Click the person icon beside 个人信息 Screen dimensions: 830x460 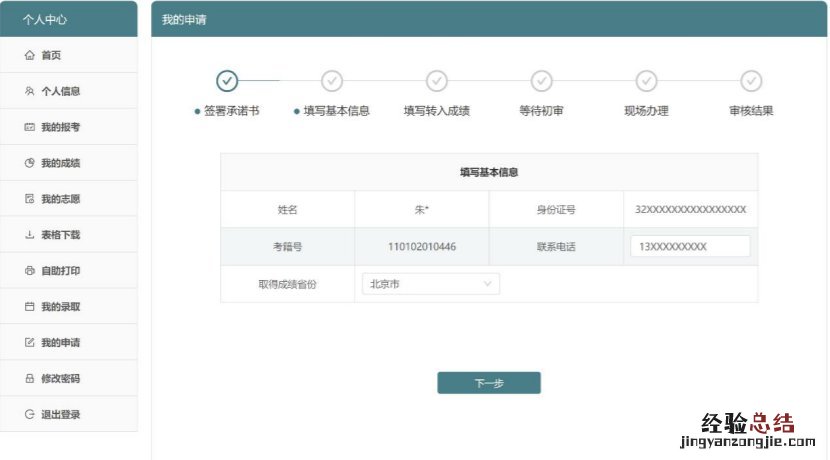click(29, 91)
